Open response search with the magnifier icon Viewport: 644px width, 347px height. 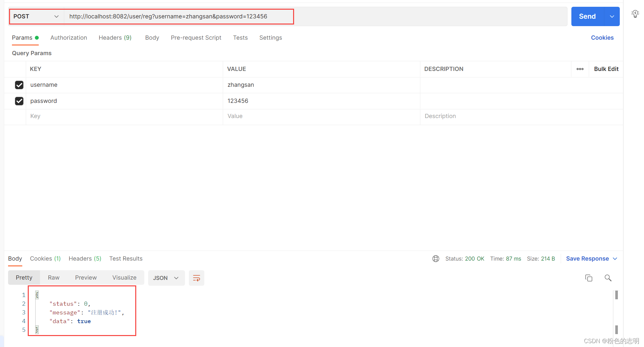[x=608, y=278]
